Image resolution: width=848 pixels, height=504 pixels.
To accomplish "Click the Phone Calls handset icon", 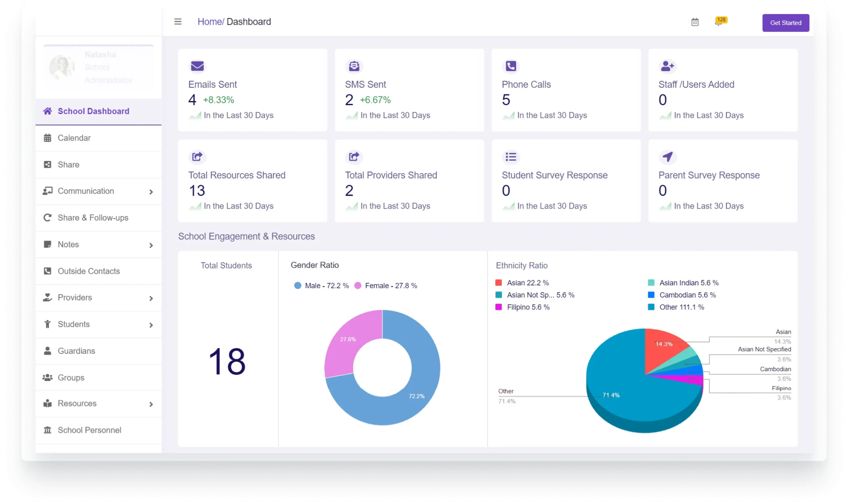I will 511,66.
